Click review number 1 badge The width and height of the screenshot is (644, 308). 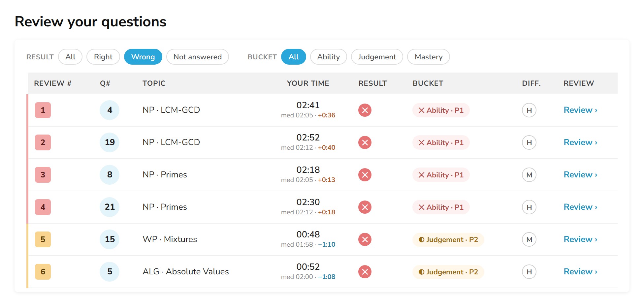click(43, 110)
